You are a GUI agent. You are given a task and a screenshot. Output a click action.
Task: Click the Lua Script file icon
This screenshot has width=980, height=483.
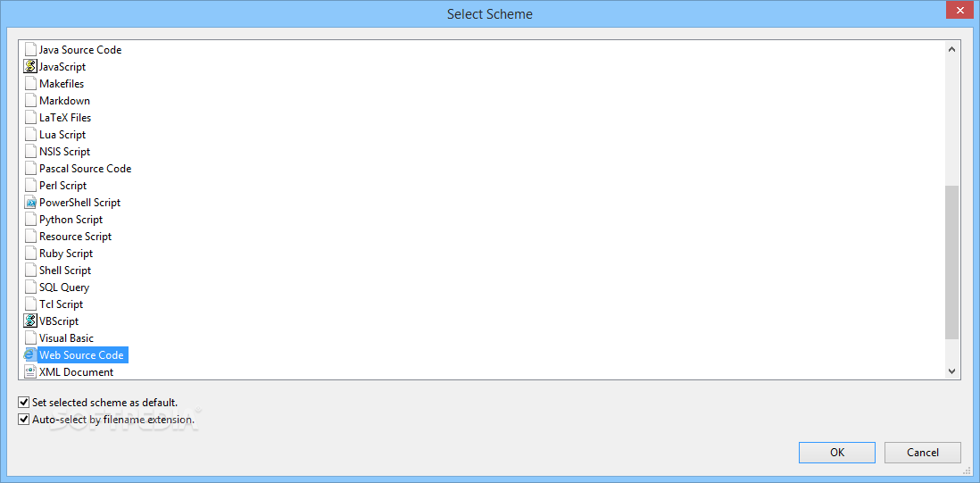pos(30,134)
